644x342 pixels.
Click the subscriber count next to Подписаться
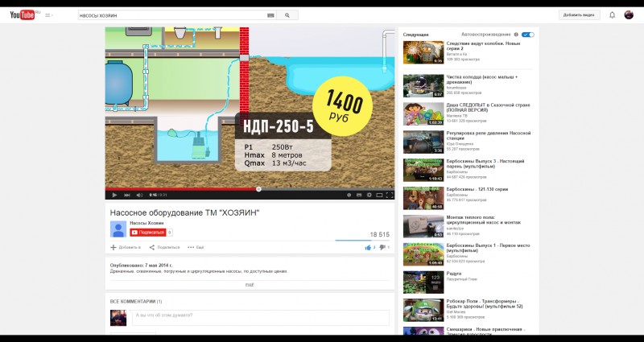(x=170, y=233)
